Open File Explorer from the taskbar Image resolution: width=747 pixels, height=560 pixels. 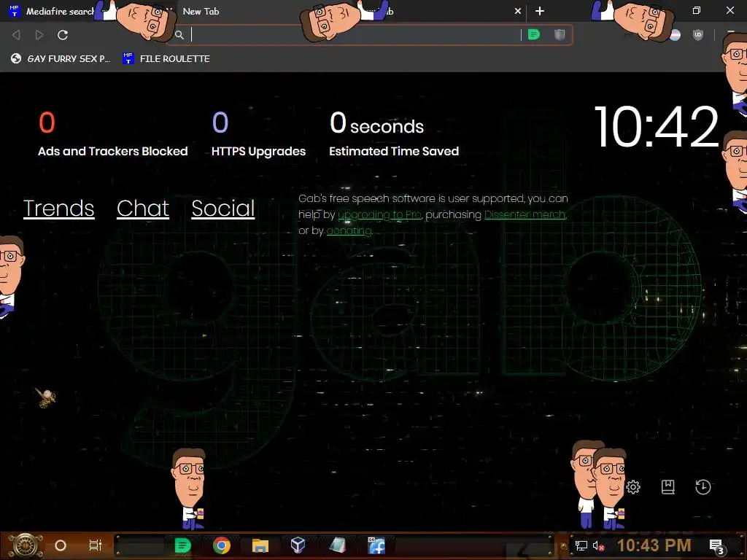coord(260,545)
